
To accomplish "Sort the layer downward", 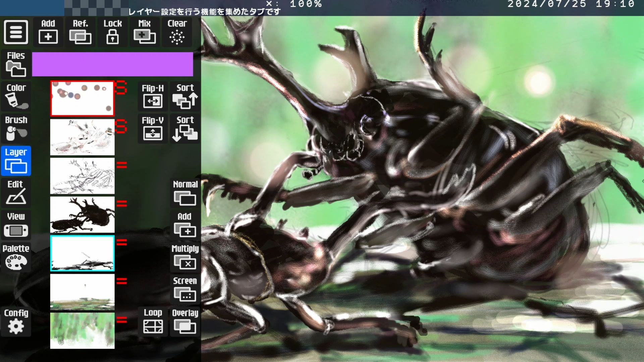I will coord(185,129).
